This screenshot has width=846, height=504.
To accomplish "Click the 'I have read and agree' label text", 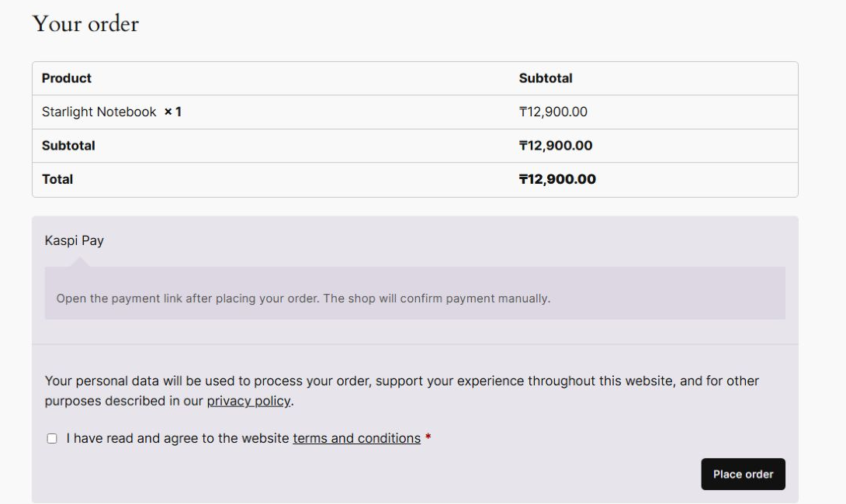I will coord(178,438).
